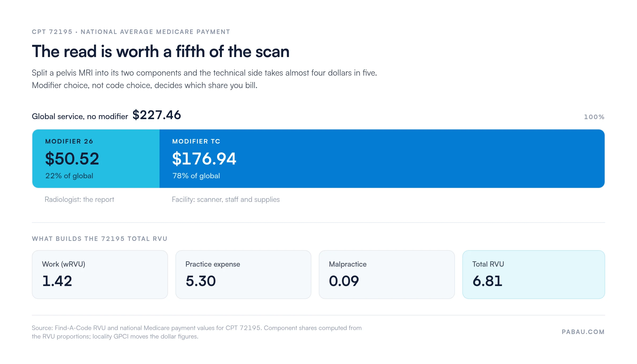Click the Practice expense card label
Viewport: 637px width, 364px height.
pos(213,264)
